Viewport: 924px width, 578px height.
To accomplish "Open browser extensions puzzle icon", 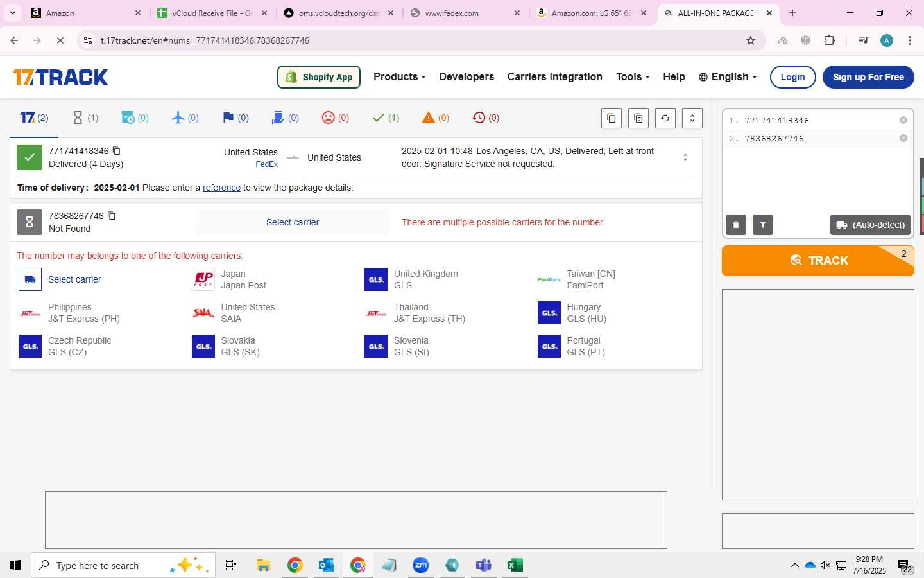I will pos(829,40).
